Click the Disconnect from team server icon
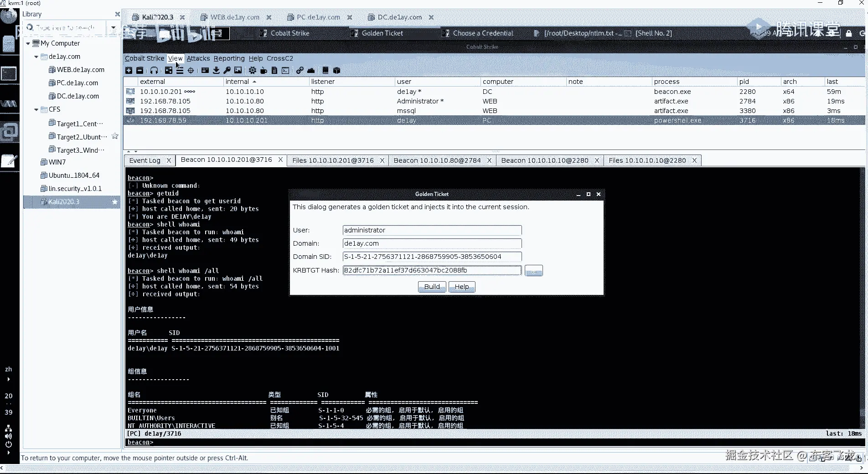This screenshot has height=474, width=868. pyautogui.click(x=139, y=70)
